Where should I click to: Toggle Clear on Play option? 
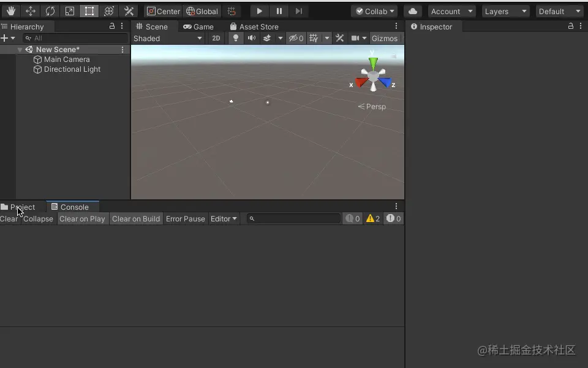82,219
